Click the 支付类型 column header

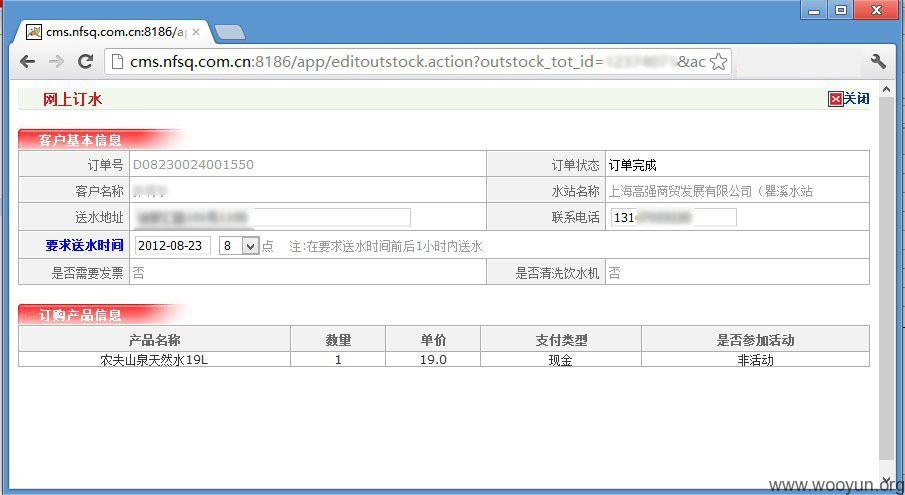click(x=561, y=340)
